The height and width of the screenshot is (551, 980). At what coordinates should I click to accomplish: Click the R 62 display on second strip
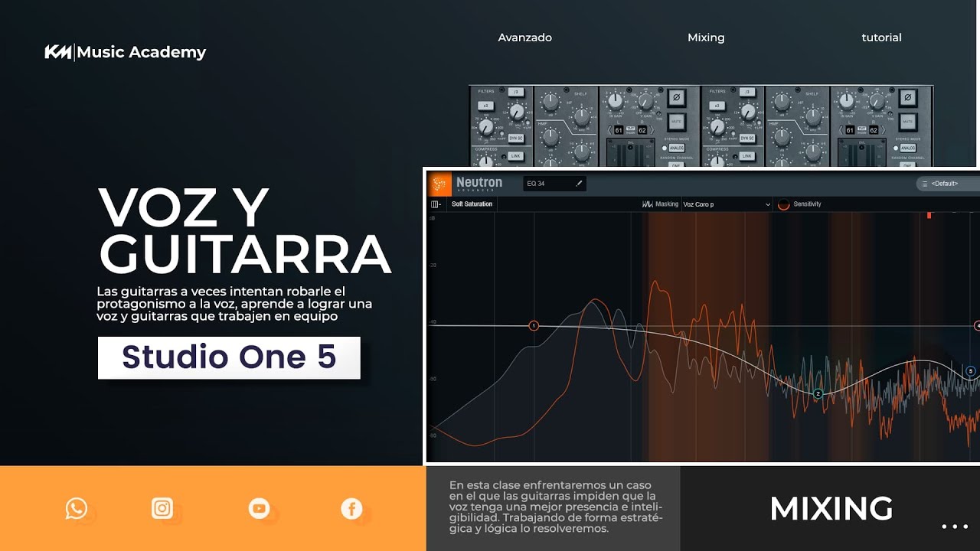coord(874,130)
